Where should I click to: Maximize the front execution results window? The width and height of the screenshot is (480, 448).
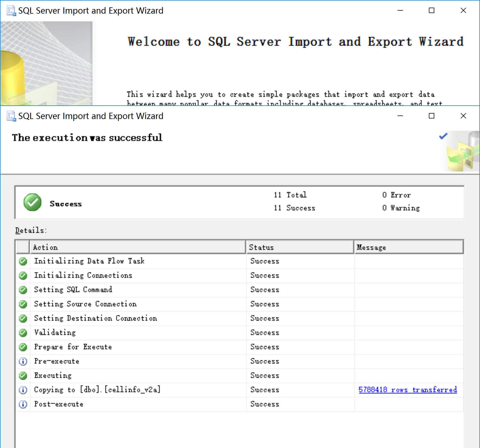pos(432,116)
